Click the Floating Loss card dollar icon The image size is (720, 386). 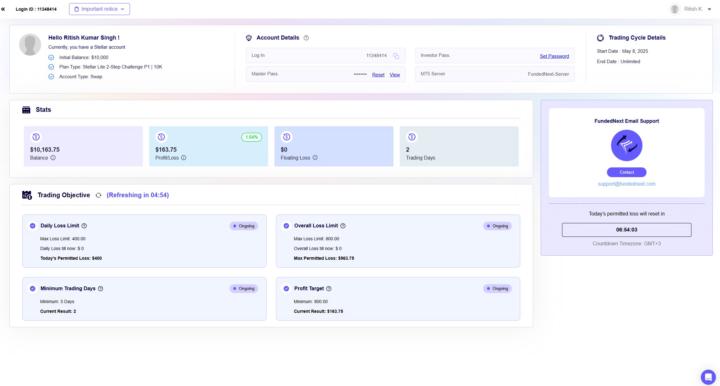pyautogui.click(x=287, y=137)
